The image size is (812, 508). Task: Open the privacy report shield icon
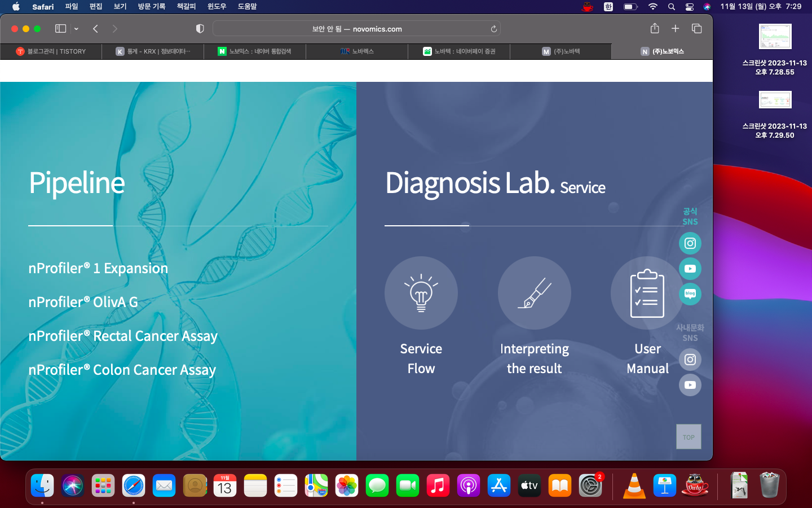200,29
